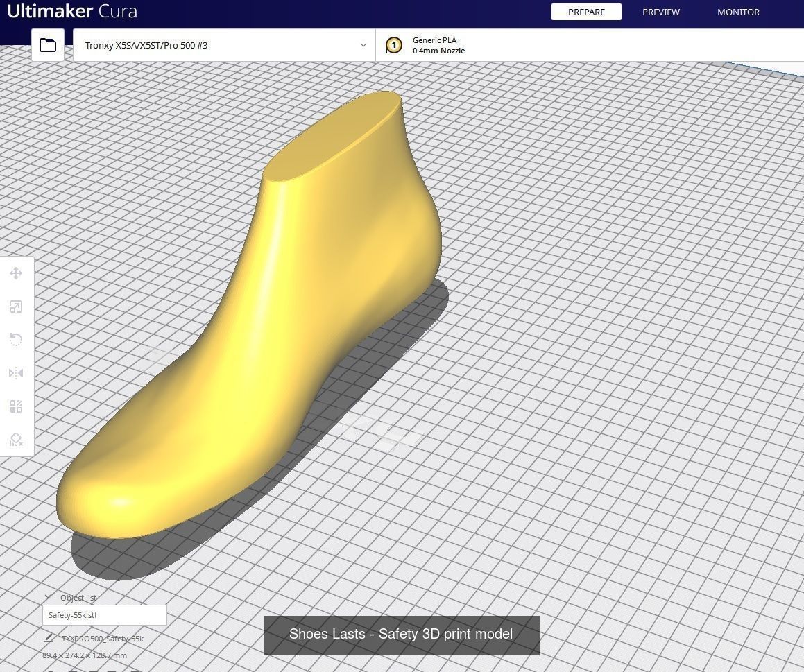Click the TXXPRO500_Safety-55k job name
The width and height of the screenshot is (804, 672).
(x=102, y=639)
